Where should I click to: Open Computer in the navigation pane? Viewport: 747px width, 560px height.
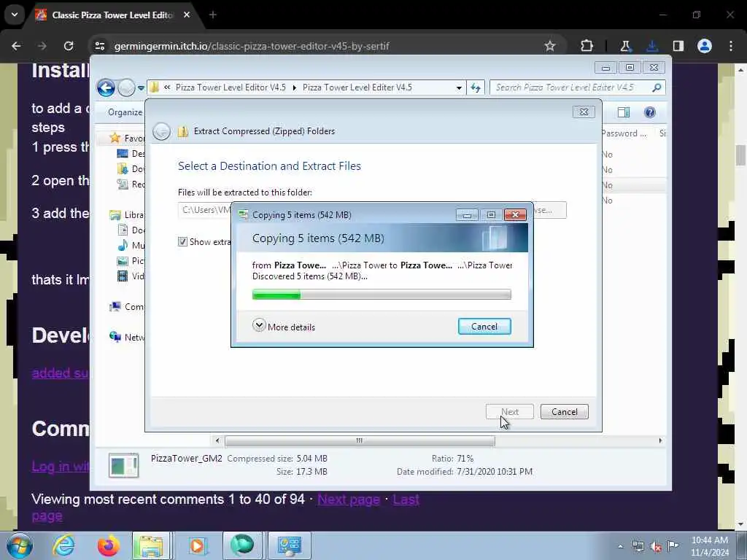point(127,307)
